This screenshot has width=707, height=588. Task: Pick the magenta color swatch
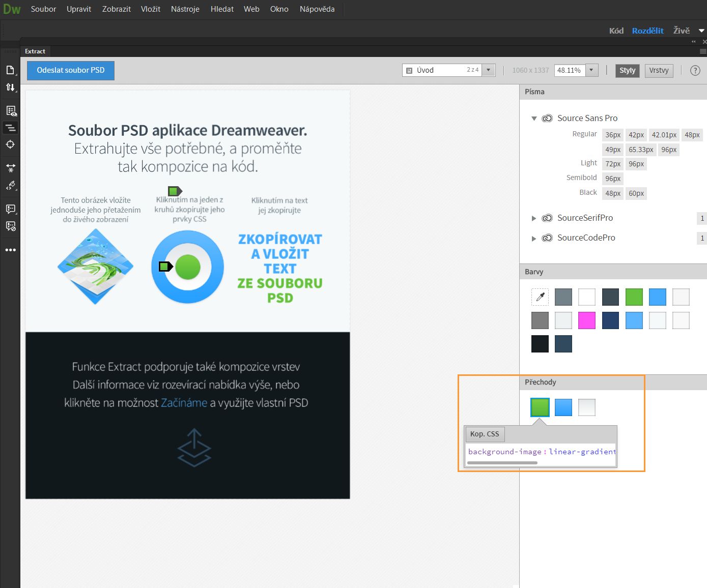click(587, 320)
